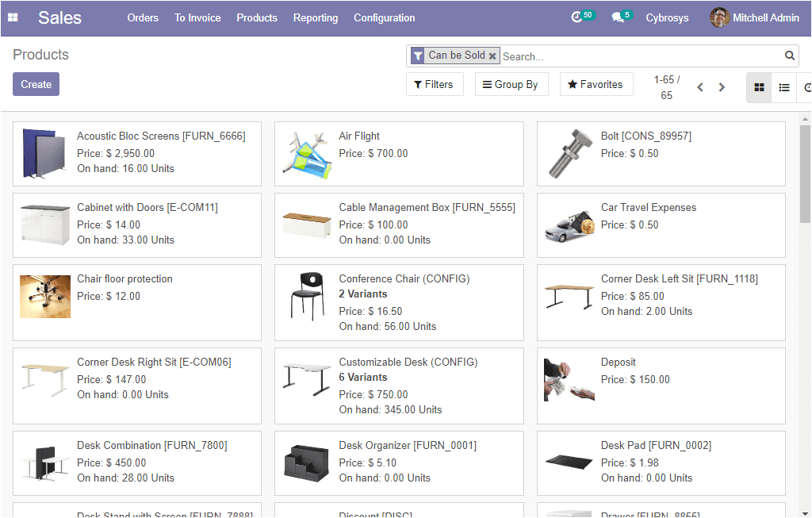Open Air Flight product image
Screen dimensions: 812x518
pos(307,155)
